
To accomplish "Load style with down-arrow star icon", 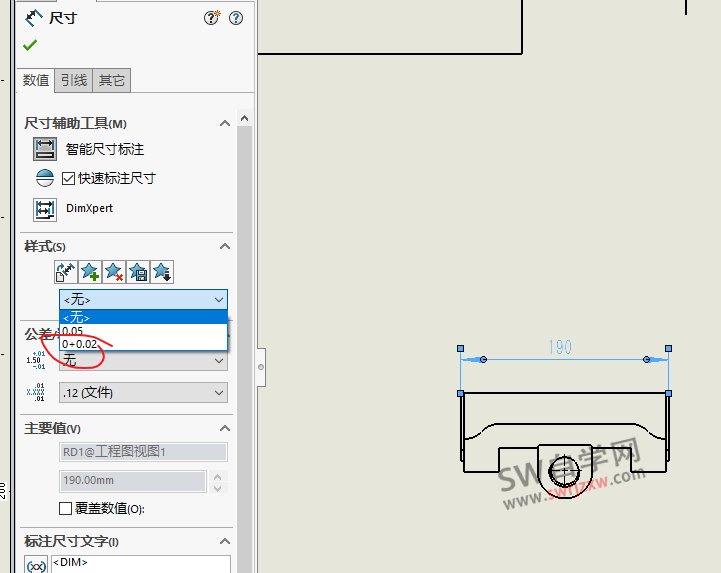I will 162,272.
